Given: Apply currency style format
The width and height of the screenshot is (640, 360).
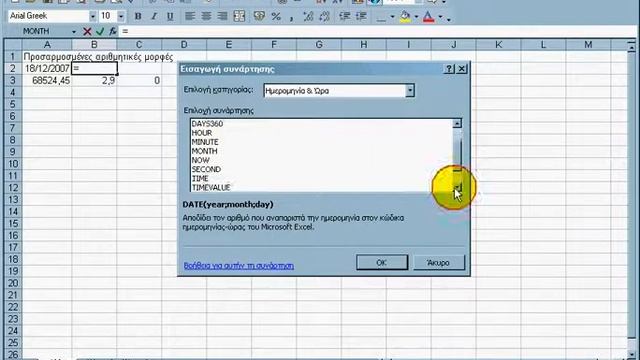Looking at the screenshot, I should click(x=259, y=16).
